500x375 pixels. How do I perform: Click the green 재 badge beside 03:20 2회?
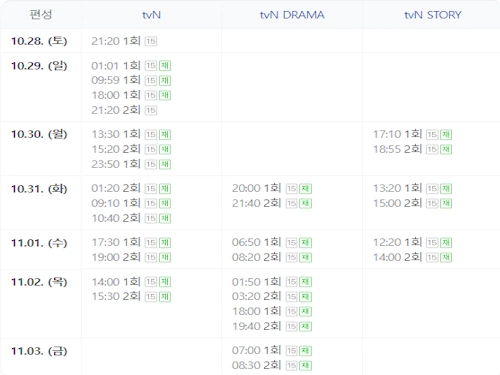click(x=305, y=297)
